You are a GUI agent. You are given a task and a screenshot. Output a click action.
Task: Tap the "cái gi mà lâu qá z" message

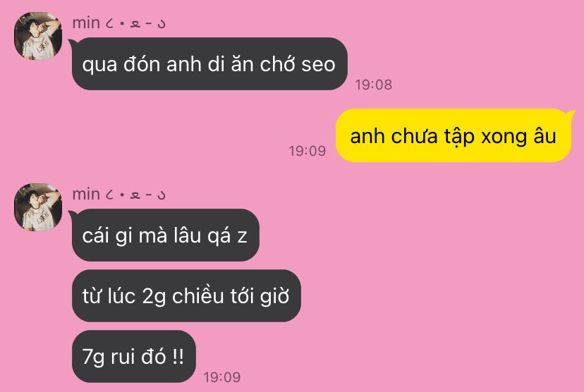[x=165, y=235]
